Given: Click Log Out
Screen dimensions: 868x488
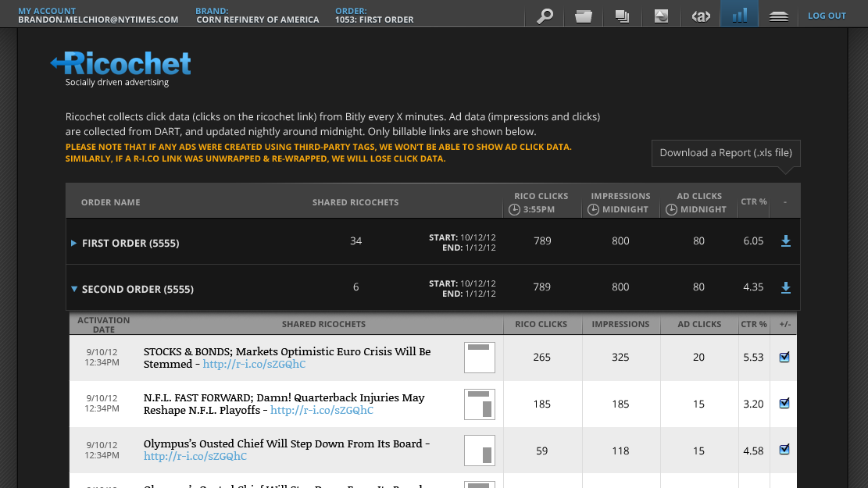Looking at the screenshot, I should pyautogui.click(x=827, y=16).
